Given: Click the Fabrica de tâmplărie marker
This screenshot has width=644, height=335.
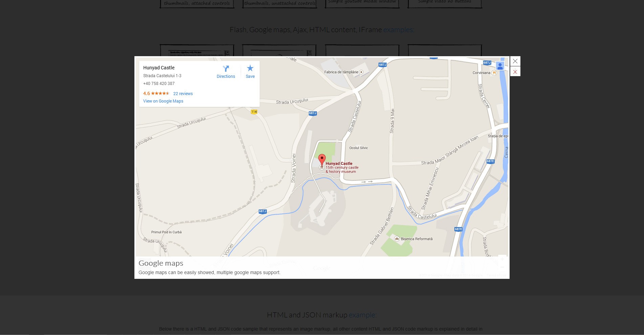Looking at the screenshot, I should (x=361, y=72).
